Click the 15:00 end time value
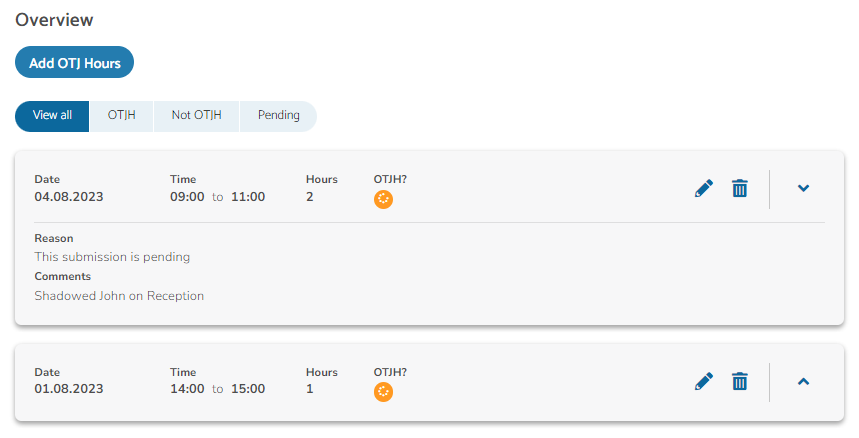The width and height of the screenshot is (859, 438). pyautogui.click(x=248, y=389)
